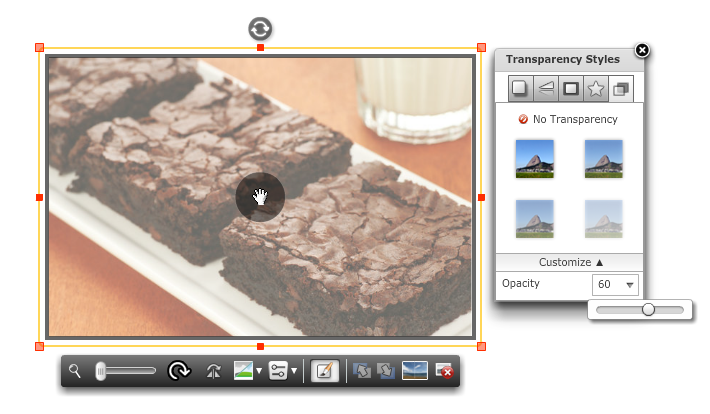Viewport: 710px width, 414px height.
Task: Rotate the image with the circular arrow icon
Action: click(x=179, y=371)
